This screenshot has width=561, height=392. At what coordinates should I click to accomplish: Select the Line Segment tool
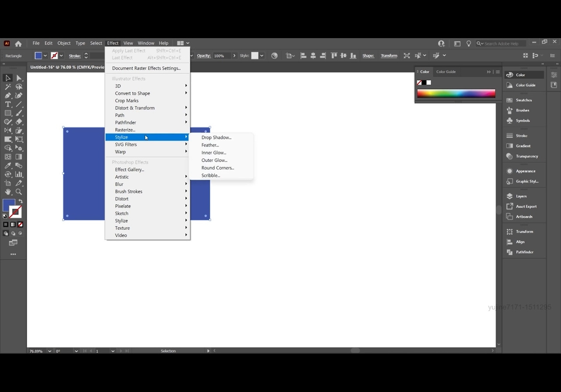point(19,104)
